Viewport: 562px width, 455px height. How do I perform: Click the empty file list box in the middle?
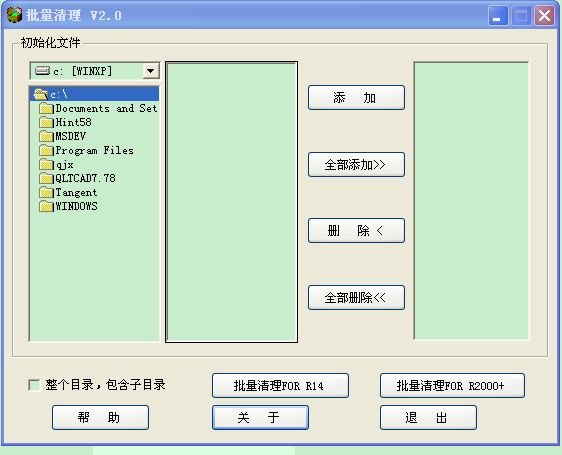(232, 202)
